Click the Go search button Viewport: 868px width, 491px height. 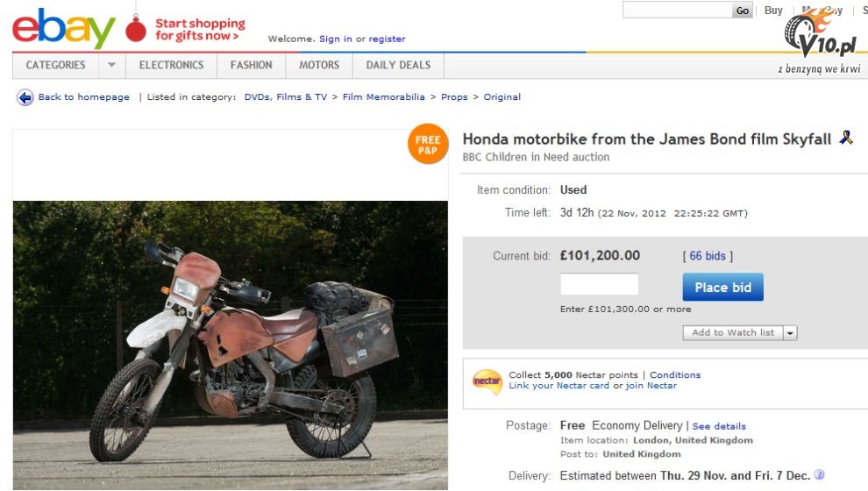(x=743, y=10)
